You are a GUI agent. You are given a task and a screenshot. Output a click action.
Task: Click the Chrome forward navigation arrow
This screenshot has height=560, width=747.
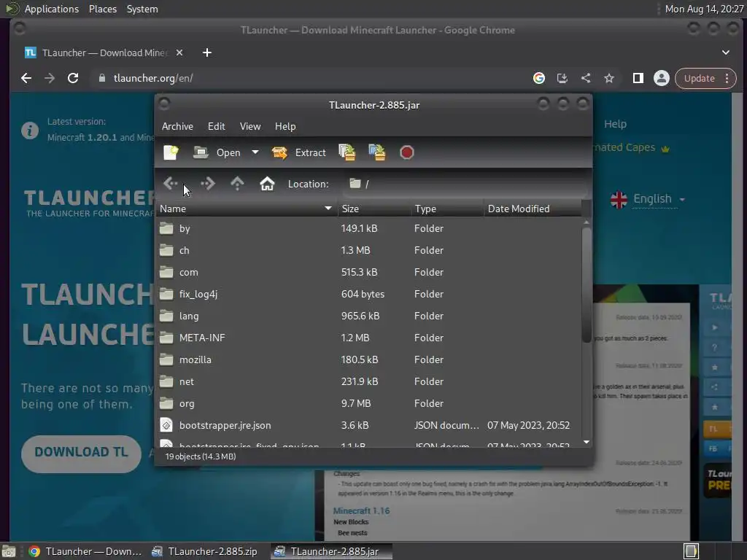point(50,78)
